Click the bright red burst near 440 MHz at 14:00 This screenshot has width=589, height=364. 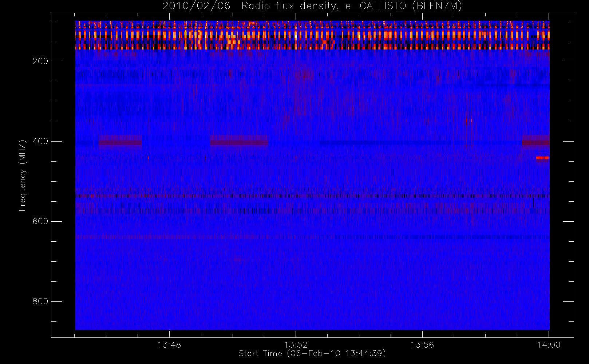[x=542, y=158]
